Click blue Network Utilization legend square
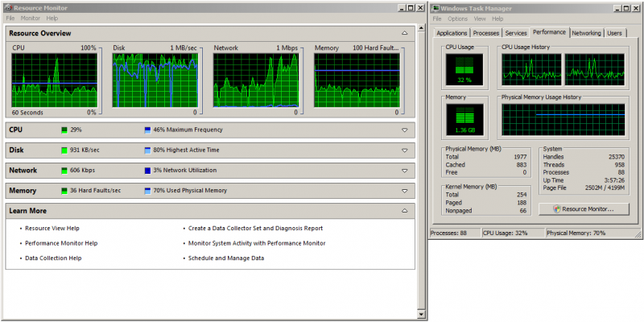Screen dimensions: 644x322 point(148,171)
